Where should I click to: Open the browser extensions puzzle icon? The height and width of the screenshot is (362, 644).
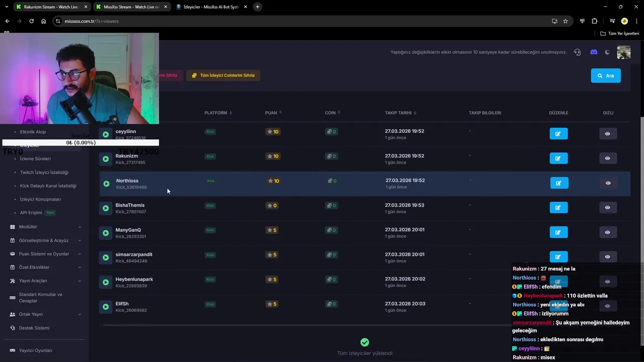tap(595, 21)
